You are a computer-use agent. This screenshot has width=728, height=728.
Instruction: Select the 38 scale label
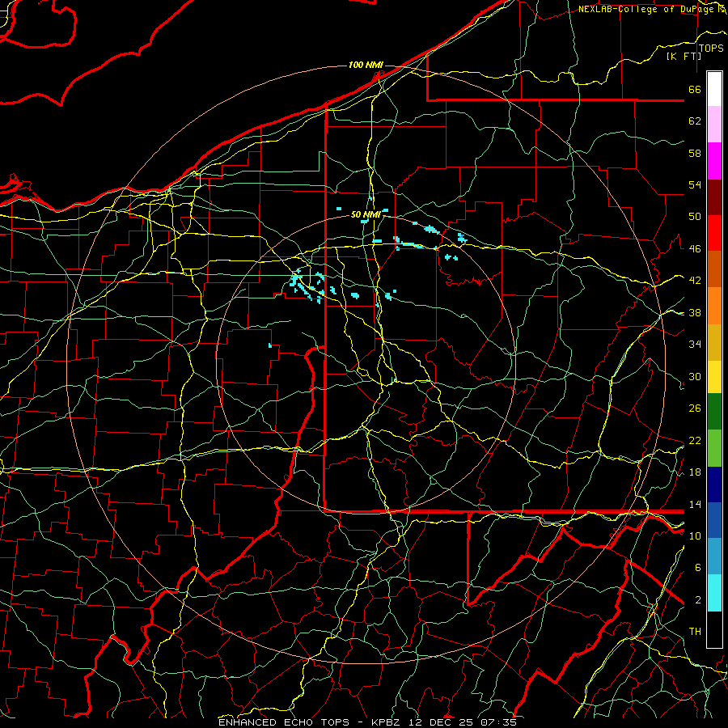point(695,313)
